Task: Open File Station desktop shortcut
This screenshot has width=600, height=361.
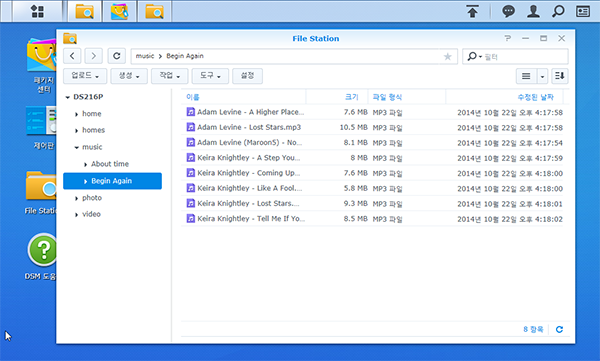Action: tap(41, 193)
